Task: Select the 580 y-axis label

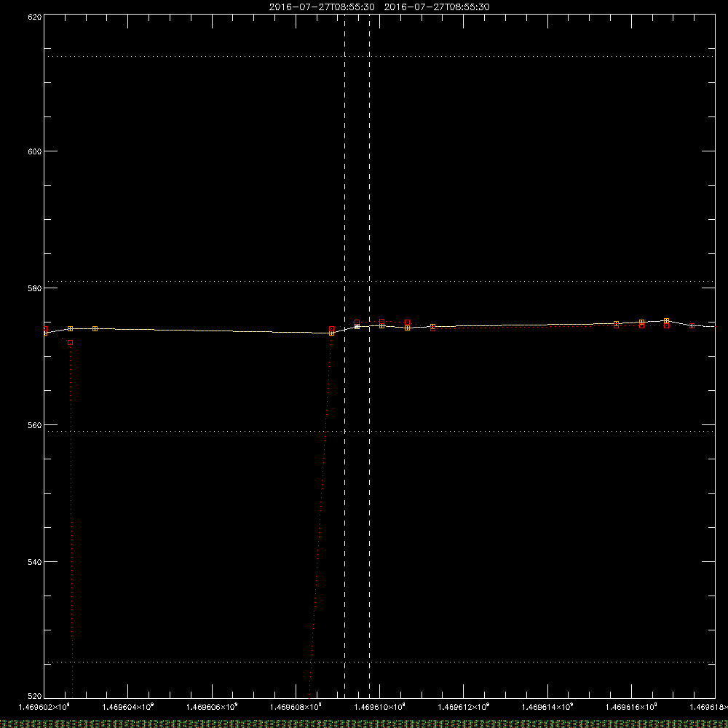Action: 35,288
